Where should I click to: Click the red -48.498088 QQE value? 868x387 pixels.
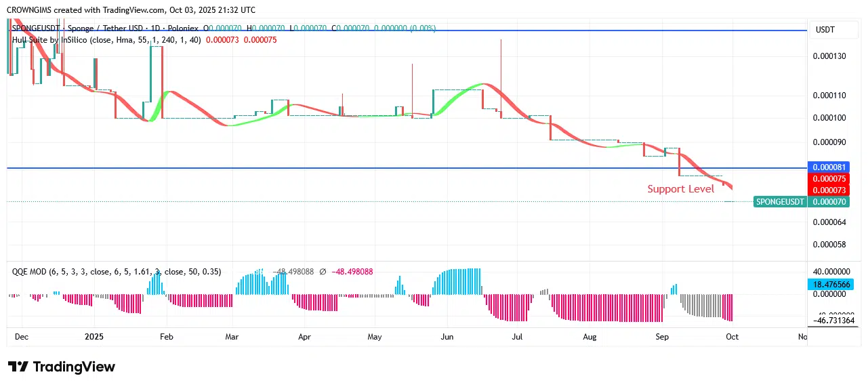351,272
